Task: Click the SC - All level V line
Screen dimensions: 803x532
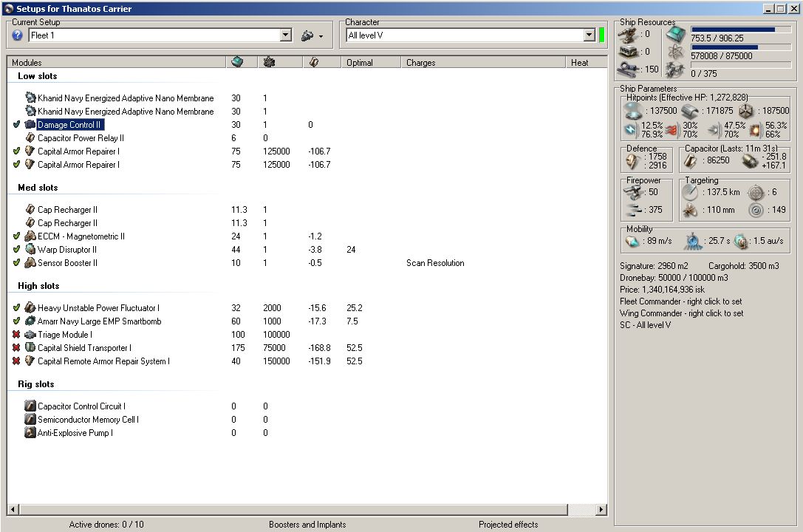Action: click(x=645, y=325)
